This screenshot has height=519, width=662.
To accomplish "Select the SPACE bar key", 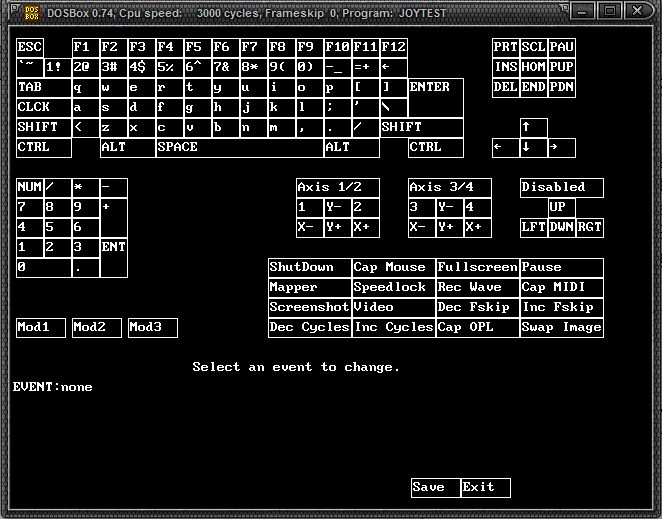I will tap(239, 147).
